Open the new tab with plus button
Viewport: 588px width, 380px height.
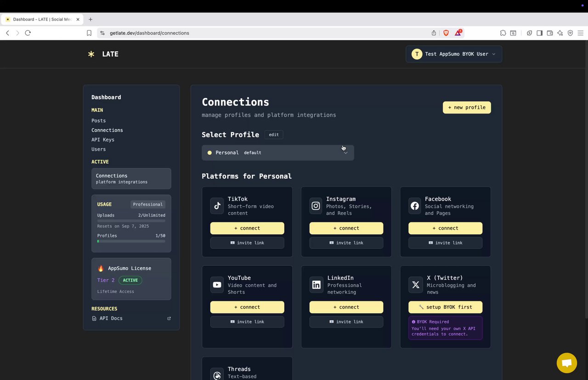point(90,19)
